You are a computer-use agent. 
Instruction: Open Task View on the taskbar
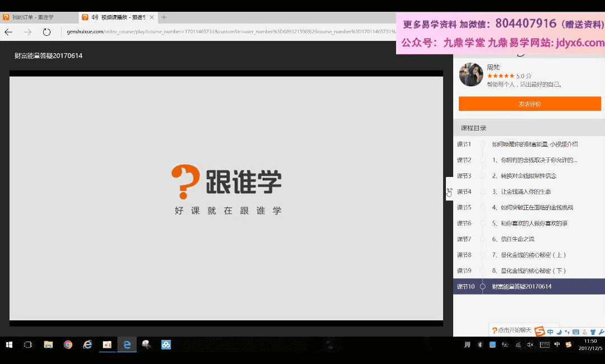pos(28,345)
